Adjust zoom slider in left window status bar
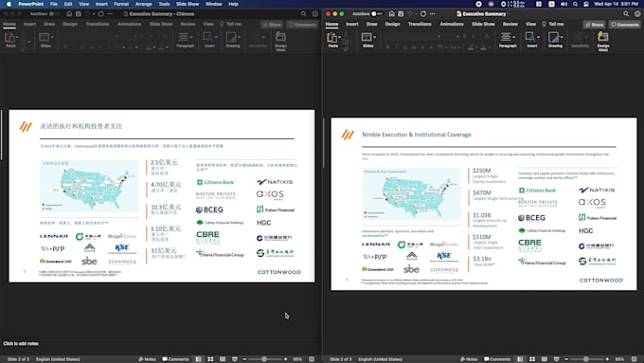The width and height of the screenshot is (644, 363). point(264,359)
